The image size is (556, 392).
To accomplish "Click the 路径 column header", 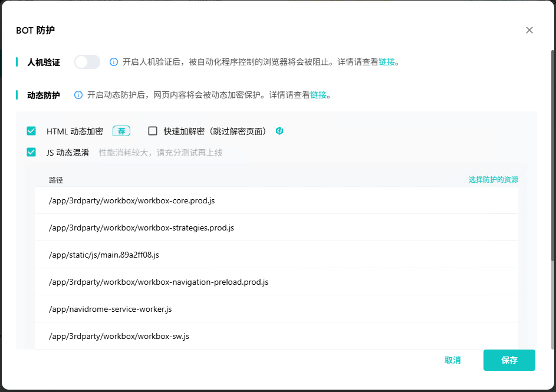I will coord(56,180).
